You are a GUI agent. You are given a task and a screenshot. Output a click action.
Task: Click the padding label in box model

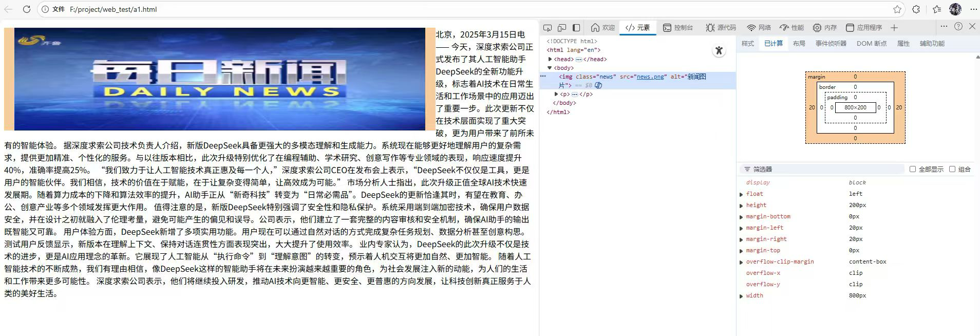pos(837,97)
